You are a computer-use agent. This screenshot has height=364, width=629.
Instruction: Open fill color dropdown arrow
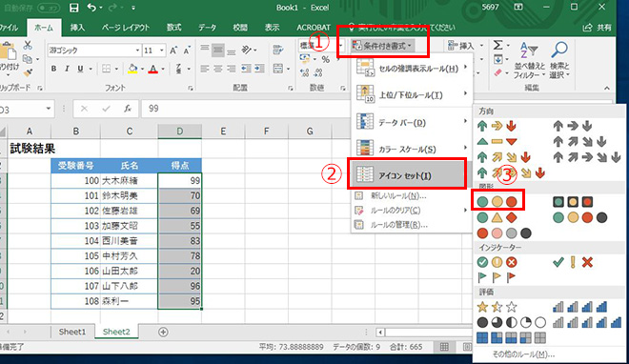coord(142,69)
